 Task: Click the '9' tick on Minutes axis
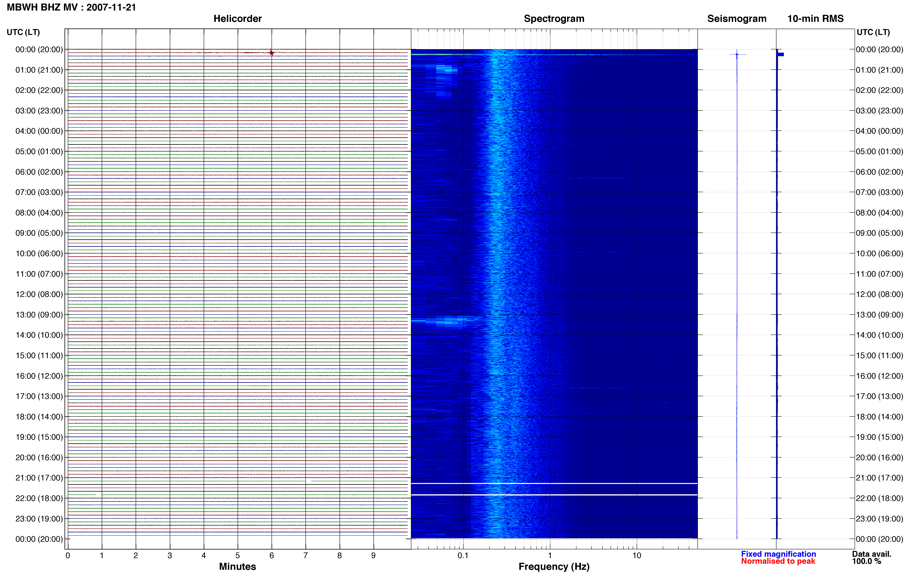click(x=373, y=555)
